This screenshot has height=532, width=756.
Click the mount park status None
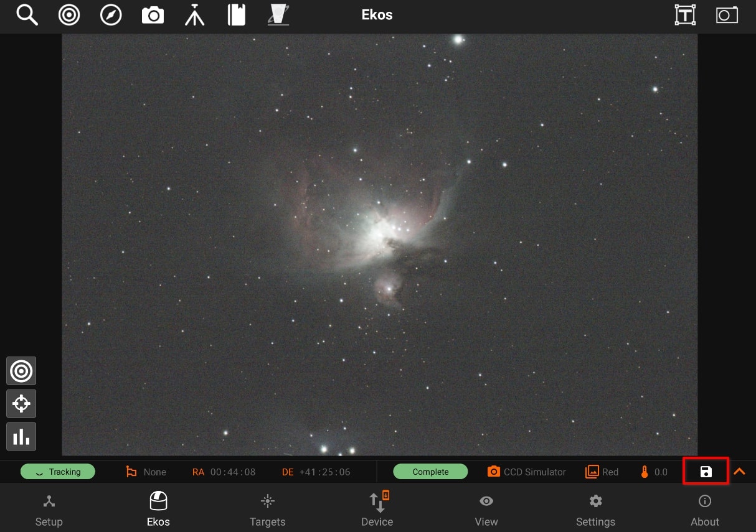pos(146,472)
